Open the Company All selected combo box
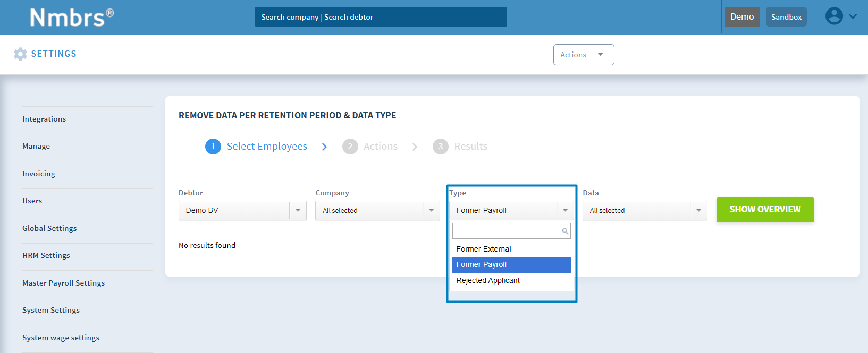 coord(377,210)
